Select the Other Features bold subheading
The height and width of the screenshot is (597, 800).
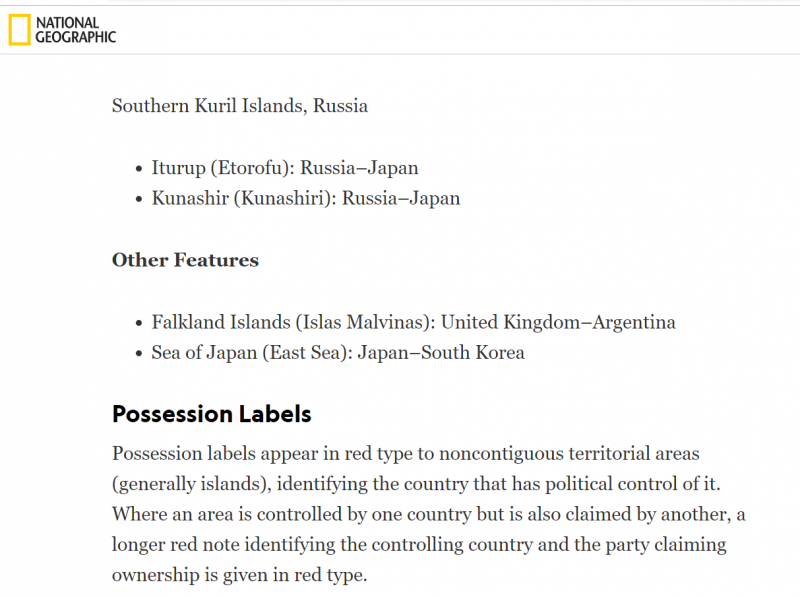click(x=185, y=260)
